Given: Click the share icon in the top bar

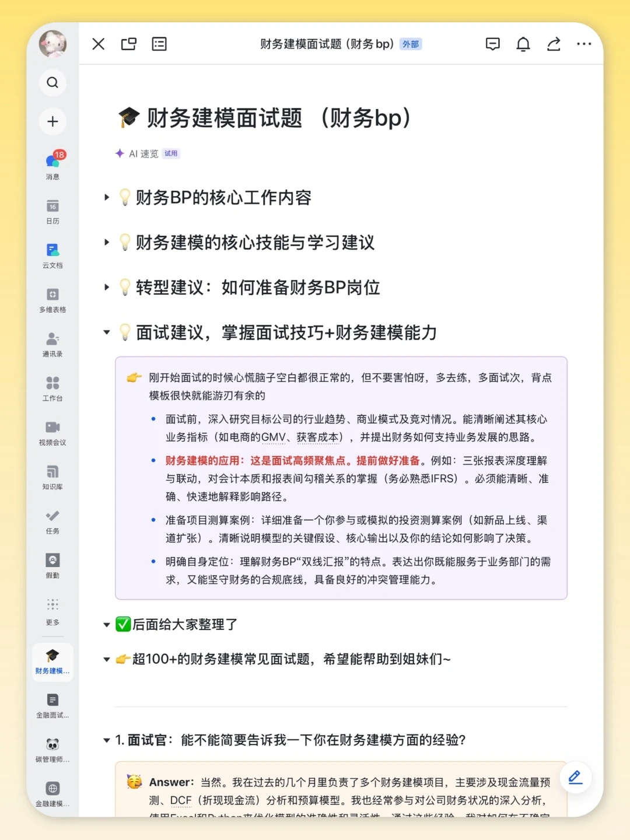Looking at the screenshot, I should tap(554, 44).
